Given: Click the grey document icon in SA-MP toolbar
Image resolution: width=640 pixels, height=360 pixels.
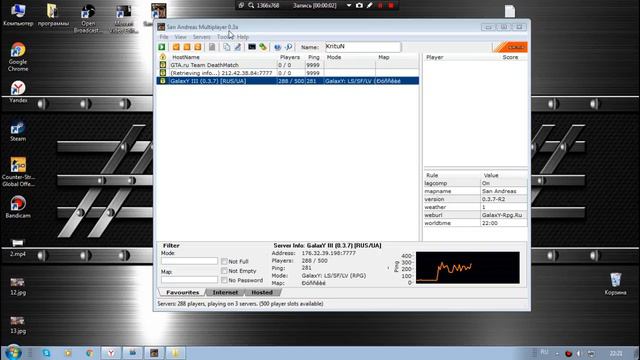Looking at the screenshot, I should pos(212,47).
